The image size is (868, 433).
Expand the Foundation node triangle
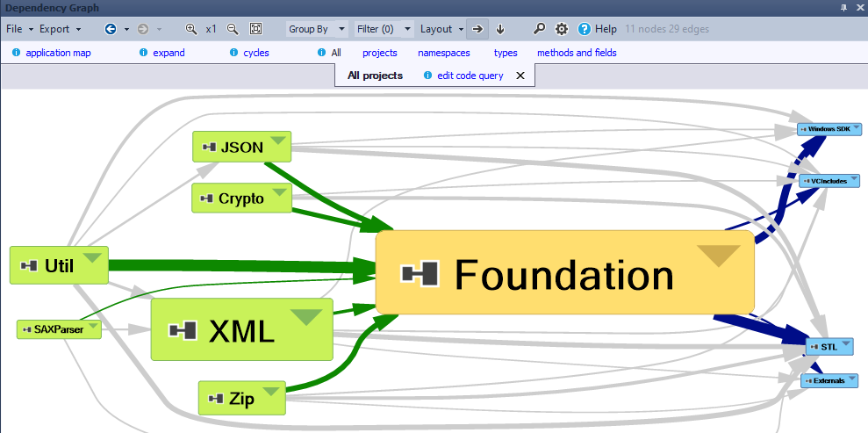click(x=719, y=256)
